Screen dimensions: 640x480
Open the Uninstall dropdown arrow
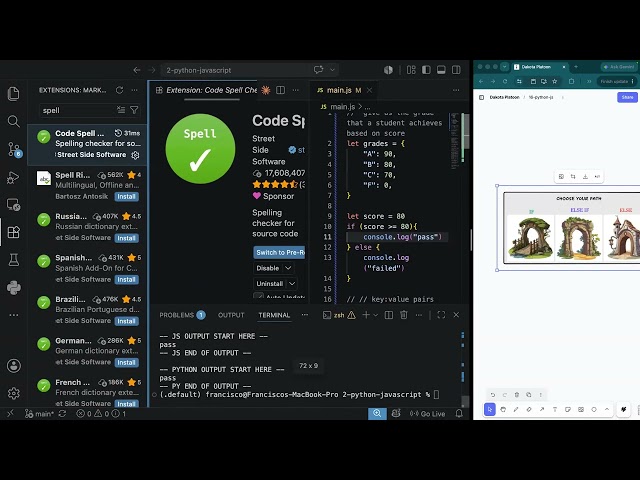(292, 284)
